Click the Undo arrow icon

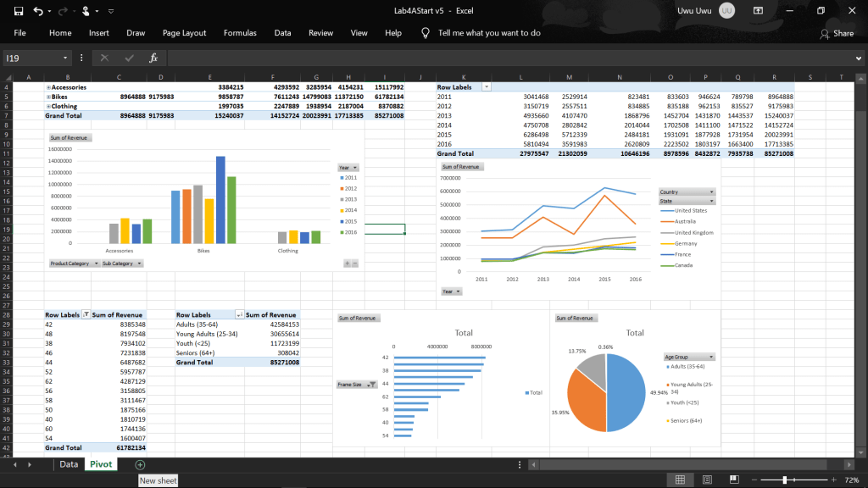click(x=37, y=11)
